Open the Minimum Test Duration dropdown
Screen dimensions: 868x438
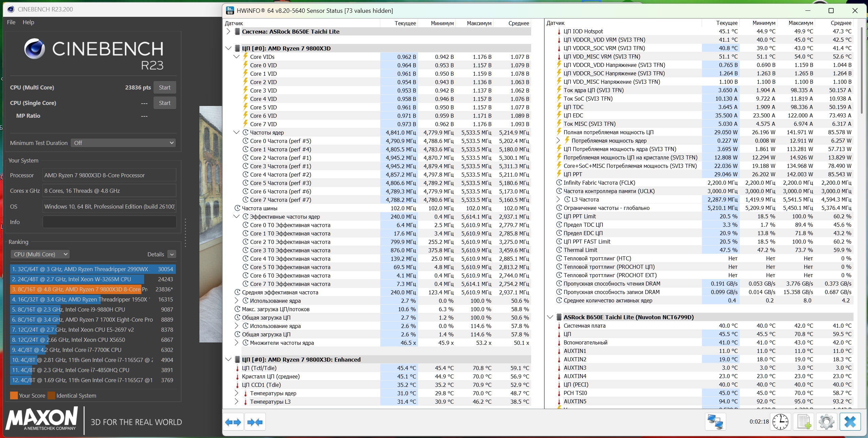point(123,143)
